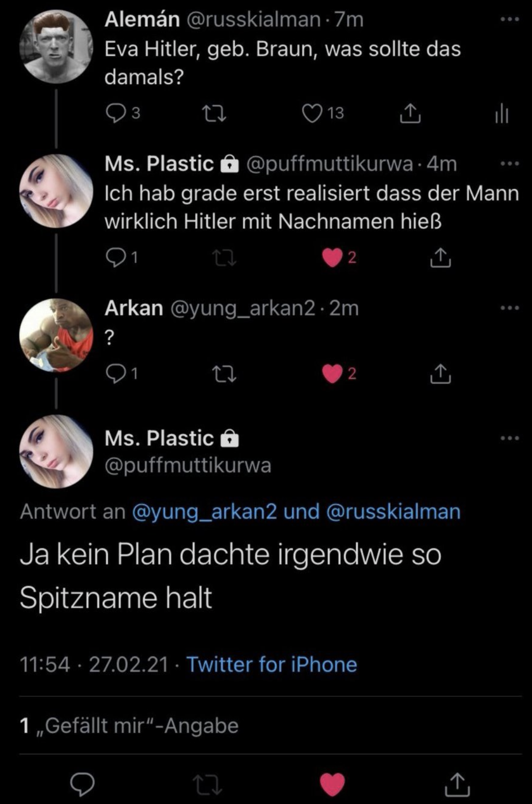532x804 pixels.
Task: Open more options on Alemán's tweet
Action: [510, 20]
